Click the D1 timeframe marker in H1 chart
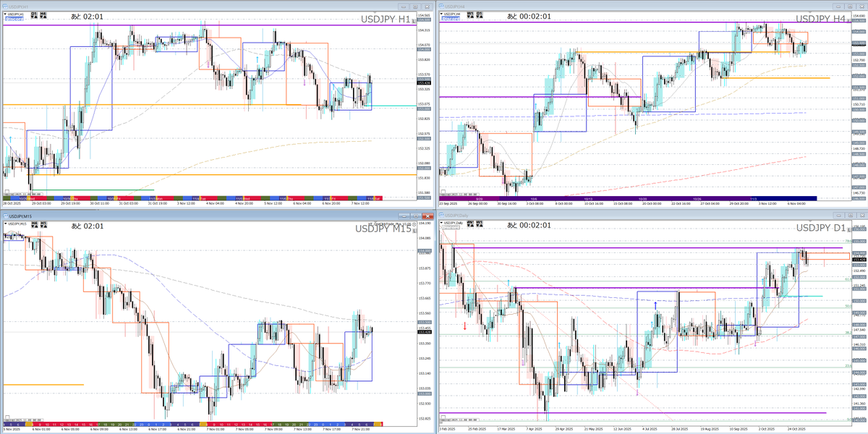The height and width of the screenshot is (434, 868). [34, 15]
